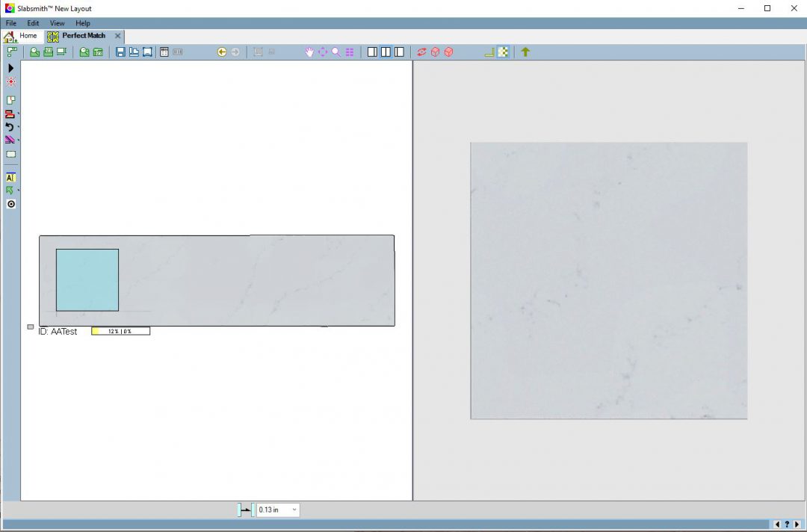Open the 0.13 in spacing dropdown

point(294,510)
